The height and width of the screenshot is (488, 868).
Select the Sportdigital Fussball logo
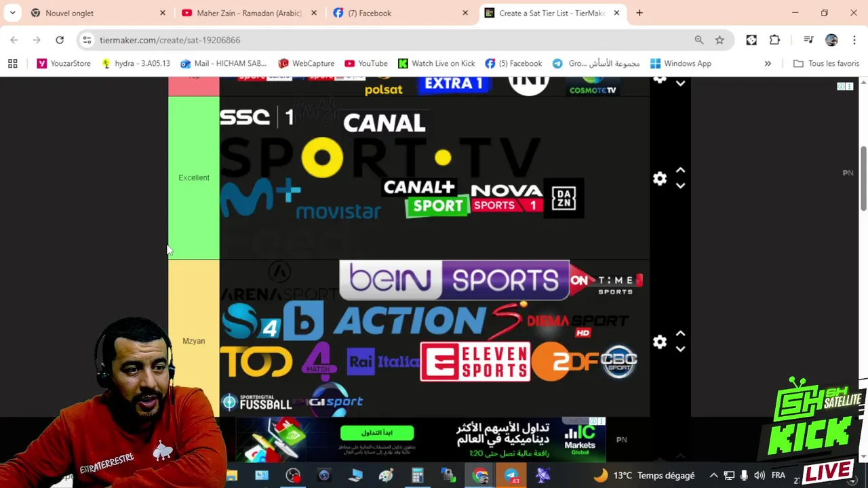(256, 403)
